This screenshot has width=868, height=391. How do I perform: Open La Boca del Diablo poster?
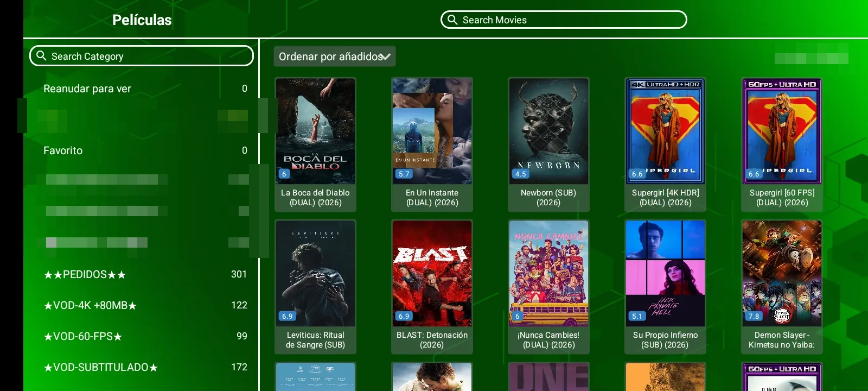pyautogui.click(x=315, y=131)
